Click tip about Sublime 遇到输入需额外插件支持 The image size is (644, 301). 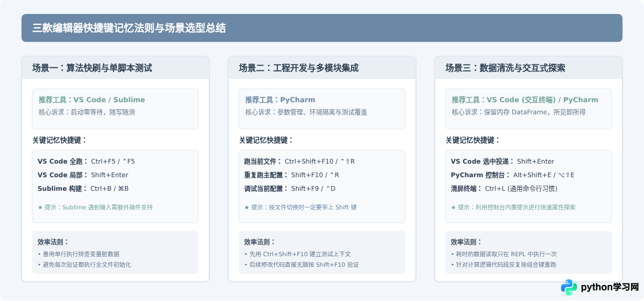click(95, 207)
